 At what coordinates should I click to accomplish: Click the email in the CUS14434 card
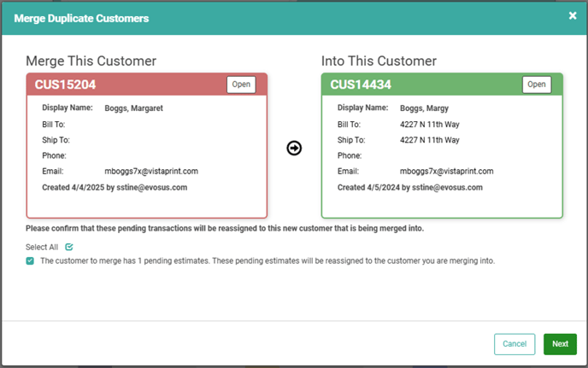(x=447, y=172)
